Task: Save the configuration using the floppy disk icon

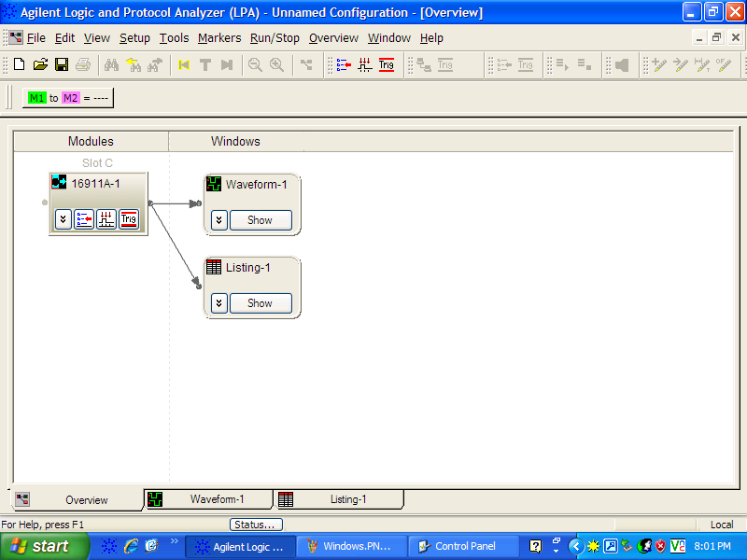Action: (62, 64)
